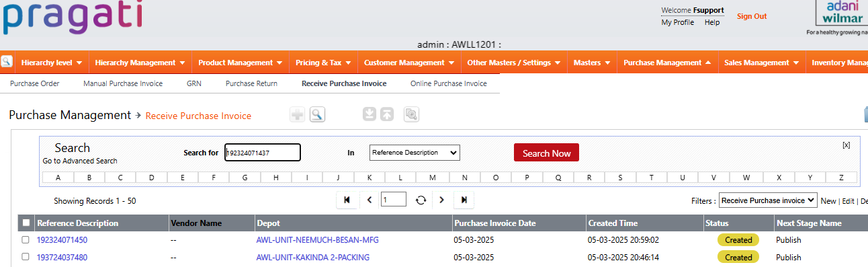The image size is (868, 267).
Task: Sort by Depot column header
Action: [x=268, y=223]
